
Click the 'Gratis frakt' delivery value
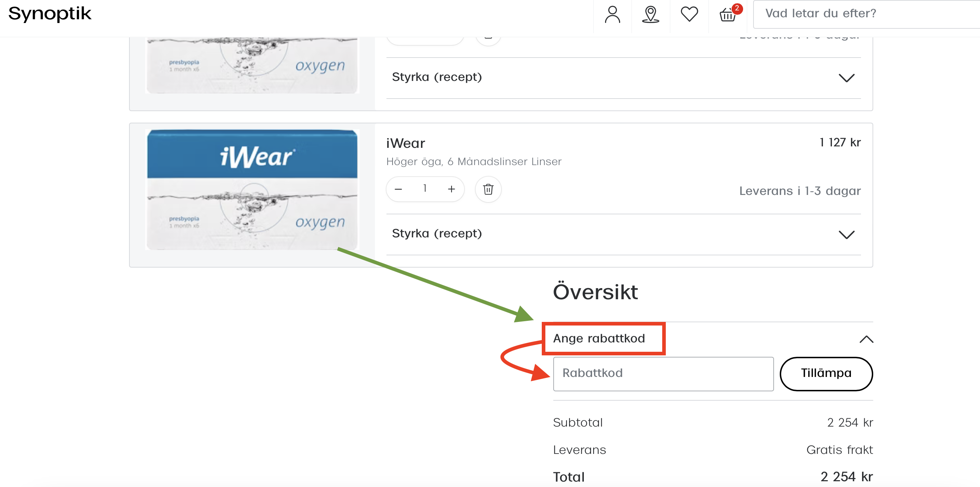[x=840, y=450]
